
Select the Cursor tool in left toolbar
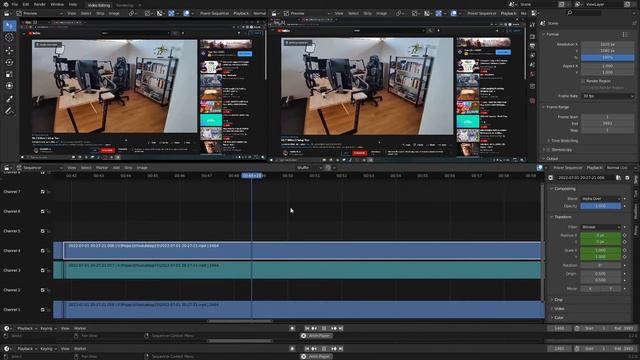(9, 38)
